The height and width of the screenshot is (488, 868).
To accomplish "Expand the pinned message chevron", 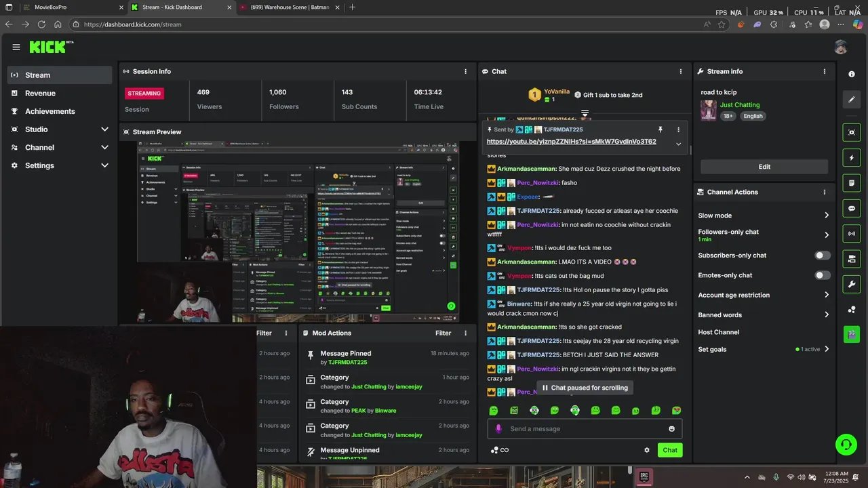I will pyautogui.click(x=678, y=144).
